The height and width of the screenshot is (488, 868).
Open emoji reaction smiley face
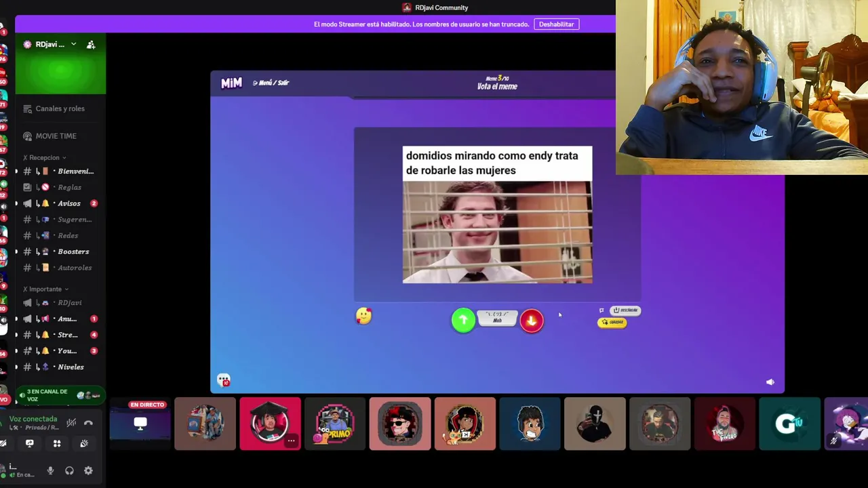[x=363, y=316]
